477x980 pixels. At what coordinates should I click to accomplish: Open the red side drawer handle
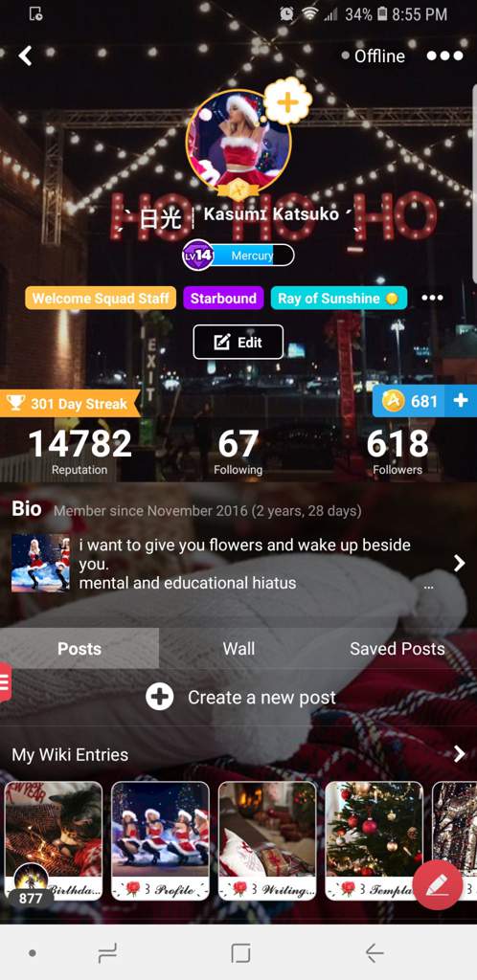point(5,681)
